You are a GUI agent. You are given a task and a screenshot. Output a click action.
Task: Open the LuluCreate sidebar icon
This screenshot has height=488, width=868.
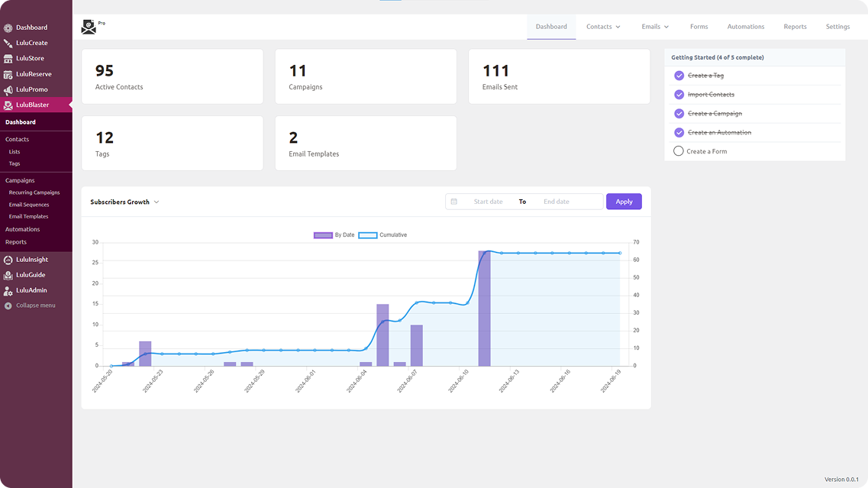(8, 44)
